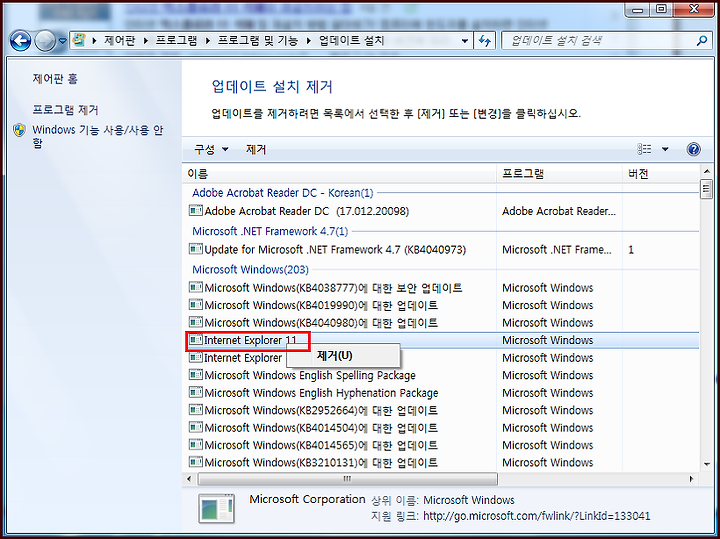Click the 프로그램 breadcrumb in address bar
Image resolution: width=720 pixels, height=539 pixels.
tap(176, 40)
